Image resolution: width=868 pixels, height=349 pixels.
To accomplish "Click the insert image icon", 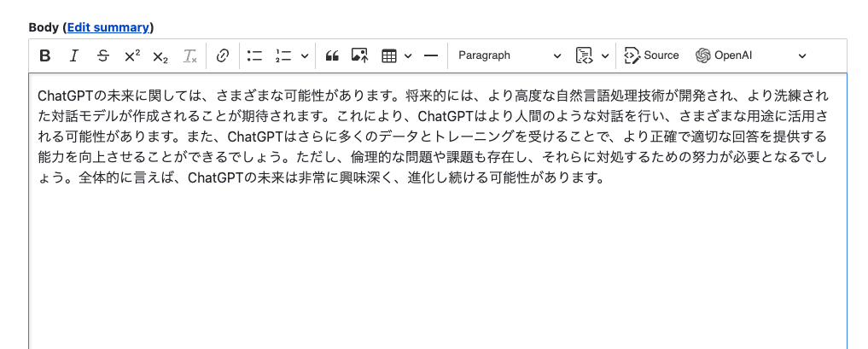I will point(360,55).
